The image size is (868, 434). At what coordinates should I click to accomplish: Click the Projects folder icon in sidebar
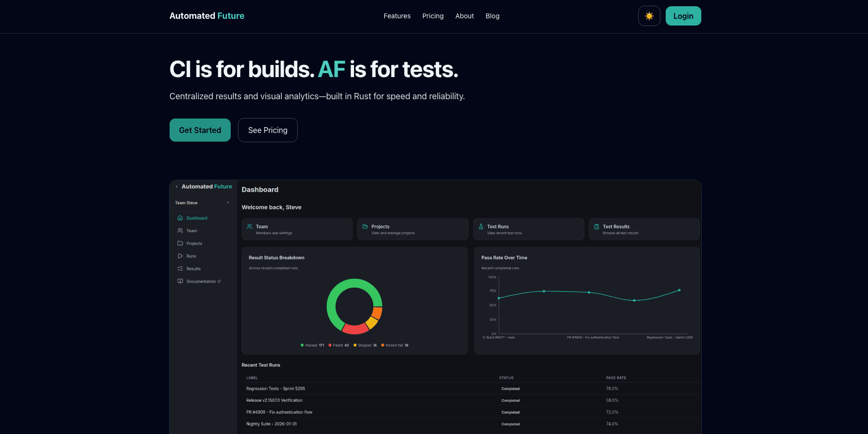[180, 243]
